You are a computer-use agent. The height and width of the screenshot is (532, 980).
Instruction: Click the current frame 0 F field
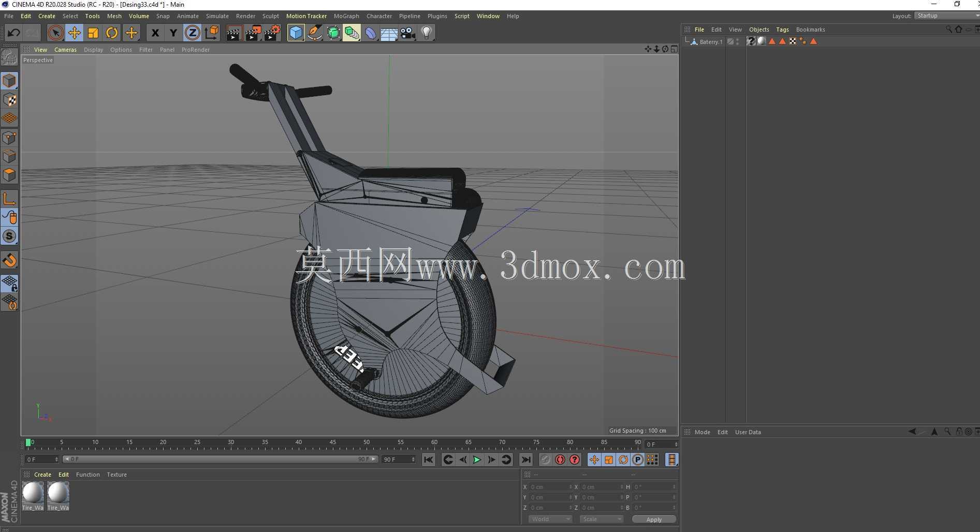42,460
